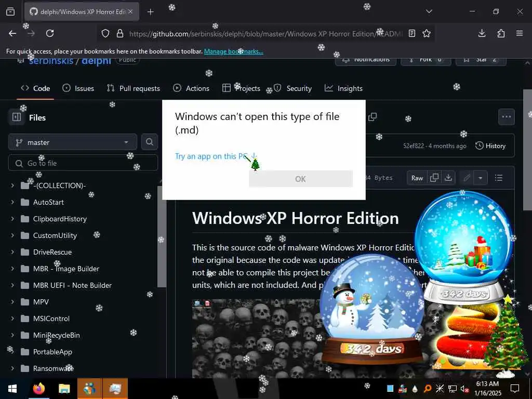
Task: Open Firefox from the taskbar
Action: click(38, 389)
